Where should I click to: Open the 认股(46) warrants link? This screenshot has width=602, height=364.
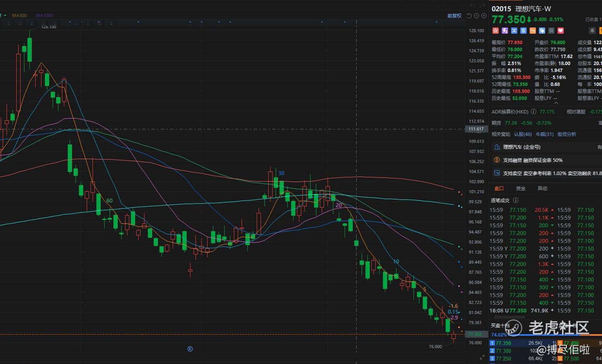pyautogui.click(x=523, y=134)
